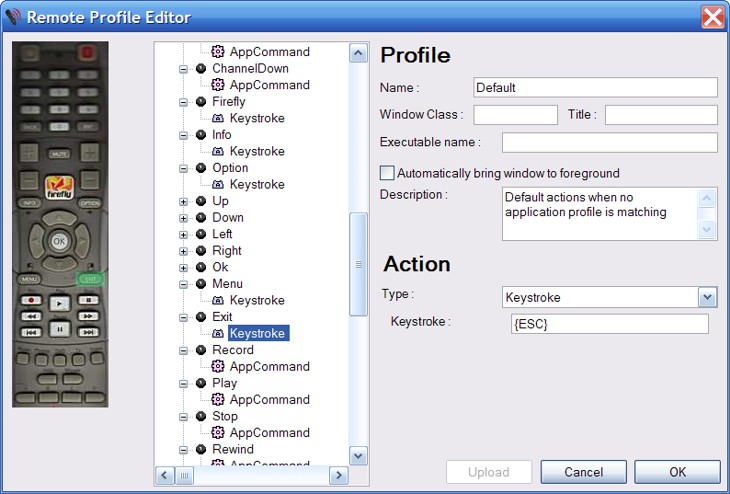This screenshot has height=494, width=730.
Task: Select the Keystroke icon under Firefly
Action: click(x=218, y=118)
